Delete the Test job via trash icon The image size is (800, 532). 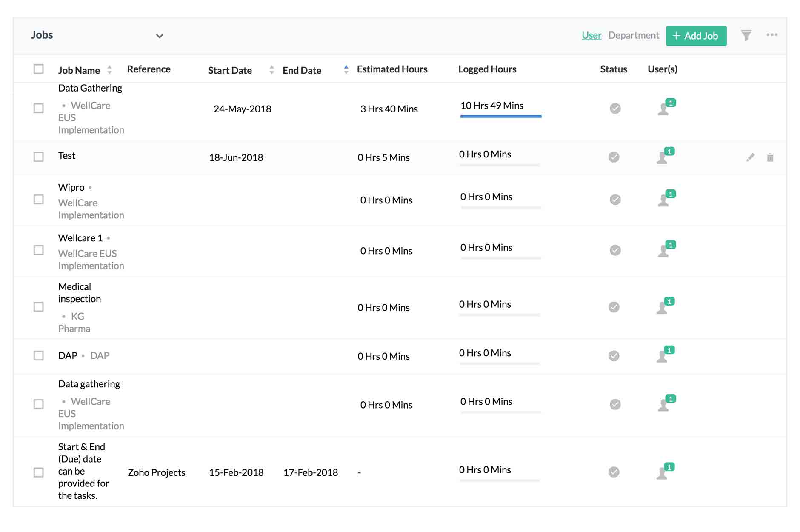(x=770, y=157)
